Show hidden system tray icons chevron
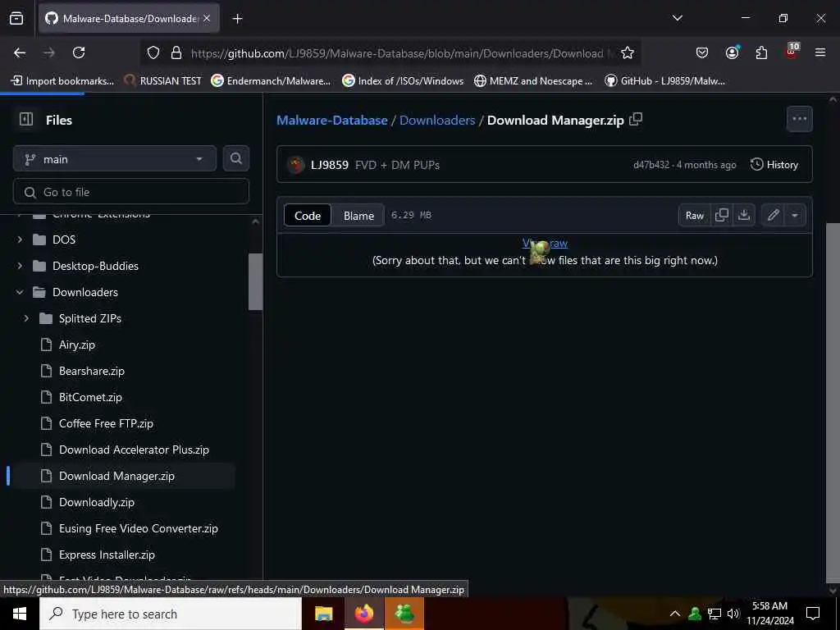 [675, 614]
